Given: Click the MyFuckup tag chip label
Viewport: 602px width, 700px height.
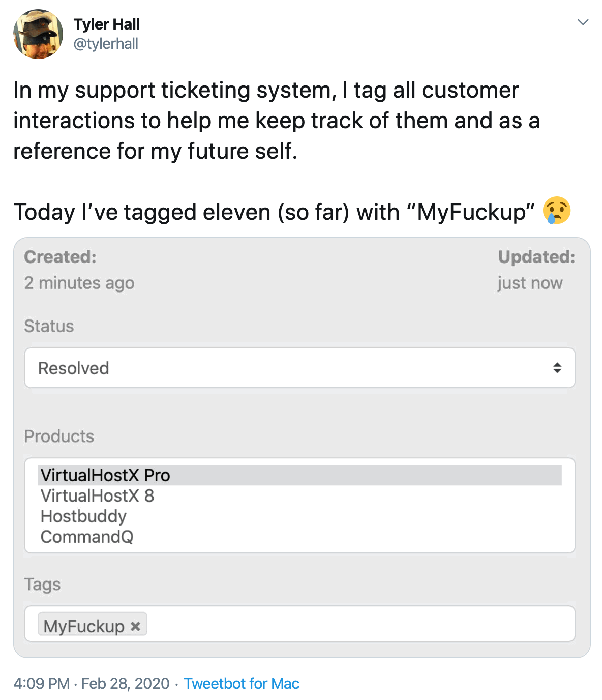Looking at the screenshot, I should pyautogui.click(x=84, y=626).
